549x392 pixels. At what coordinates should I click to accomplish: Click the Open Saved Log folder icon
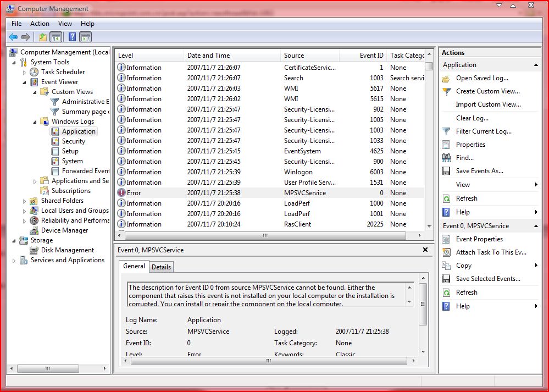pos(446,79)
